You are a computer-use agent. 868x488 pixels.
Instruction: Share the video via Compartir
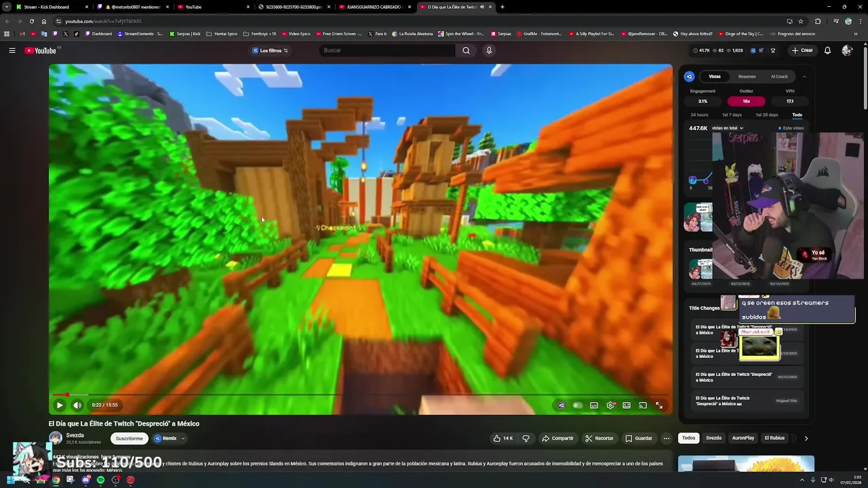point(557,439)
